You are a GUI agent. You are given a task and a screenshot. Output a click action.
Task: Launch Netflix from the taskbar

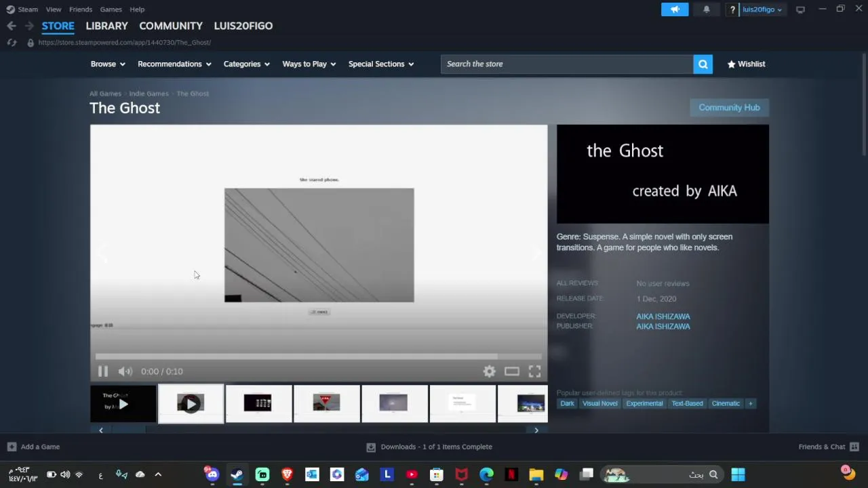coord(511,474)
